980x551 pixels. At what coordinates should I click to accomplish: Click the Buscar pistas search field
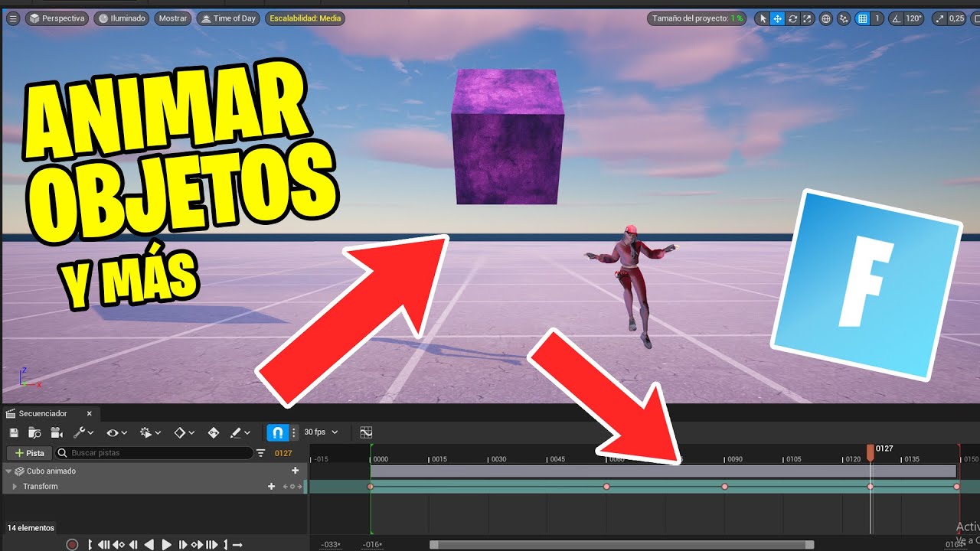(154, 453)
